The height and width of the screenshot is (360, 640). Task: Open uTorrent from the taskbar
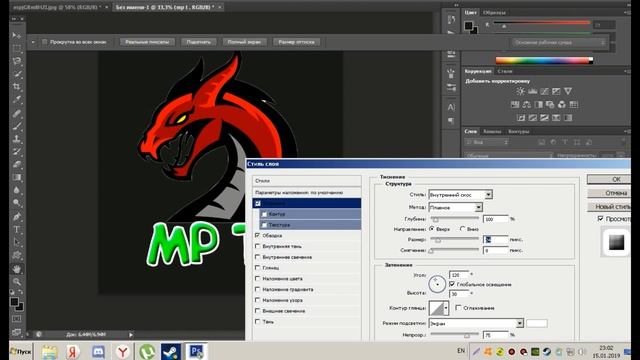click(147, 351)
